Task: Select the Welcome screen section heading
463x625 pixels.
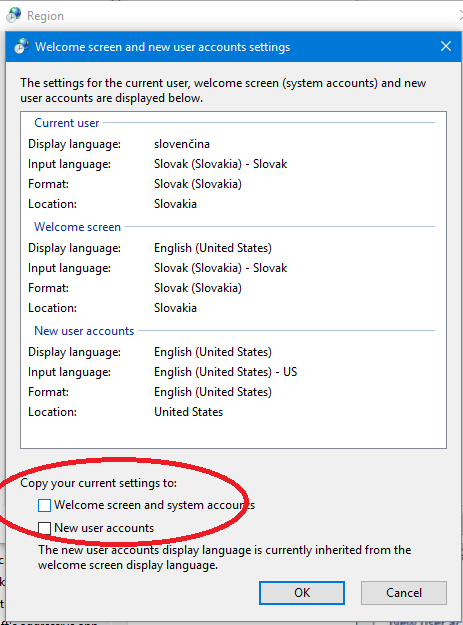Action: point(77,227)
